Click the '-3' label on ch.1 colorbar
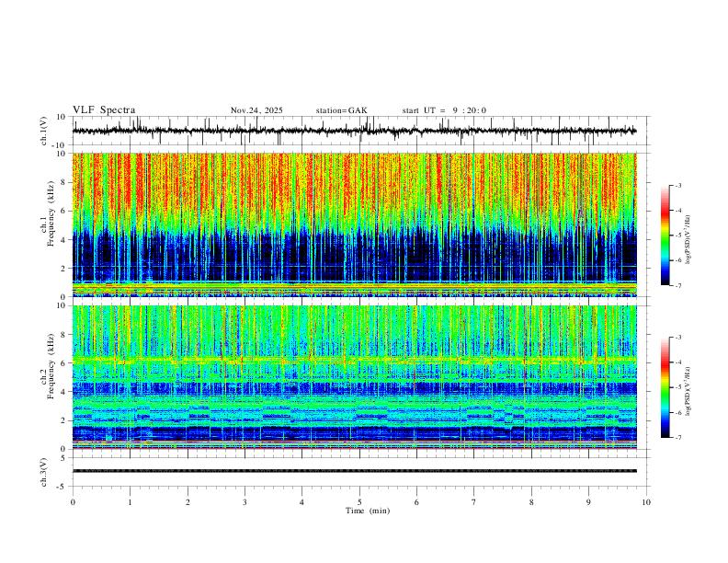Viewport: 728px width, 563px height. (678, 185)
